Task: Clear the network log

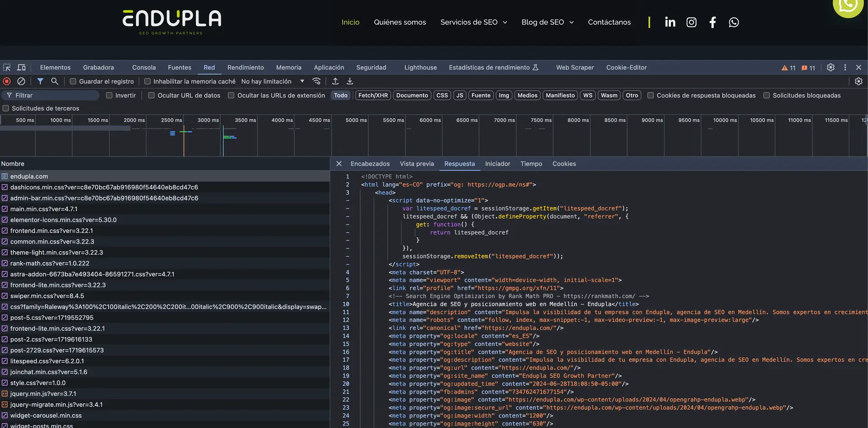Action: [21, 81]
